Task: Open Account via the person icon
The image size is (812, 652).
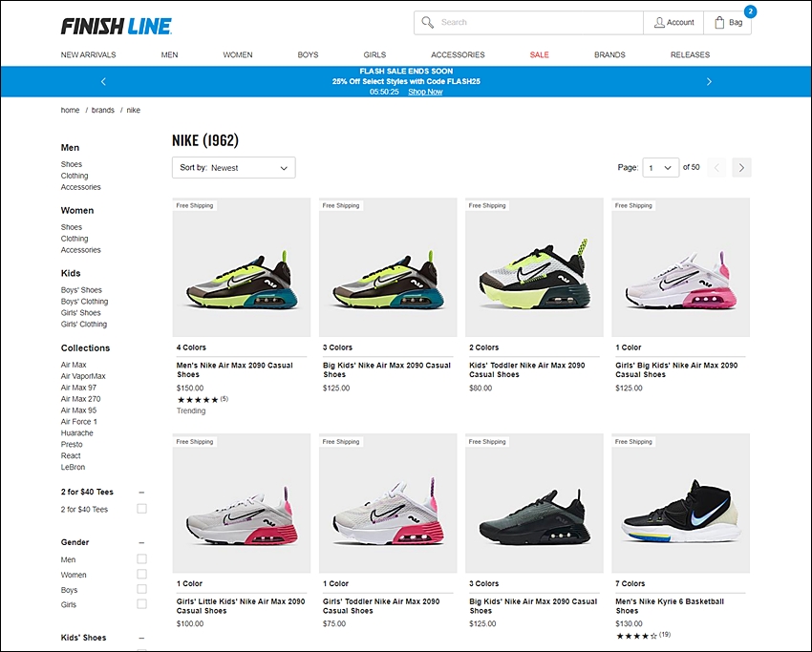Action: (x=659, y=22)
